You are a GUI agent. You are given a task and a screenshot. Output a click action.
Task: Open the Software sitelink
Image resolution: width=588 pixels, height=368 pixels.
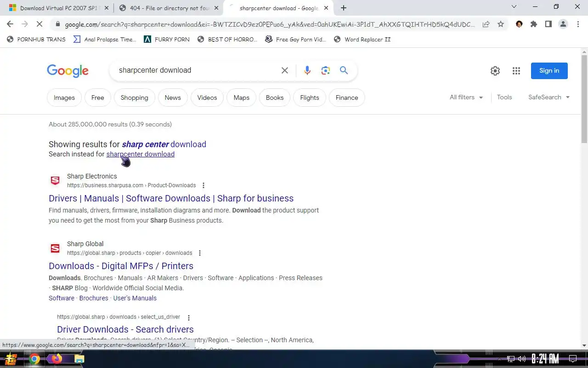(62, 298)
